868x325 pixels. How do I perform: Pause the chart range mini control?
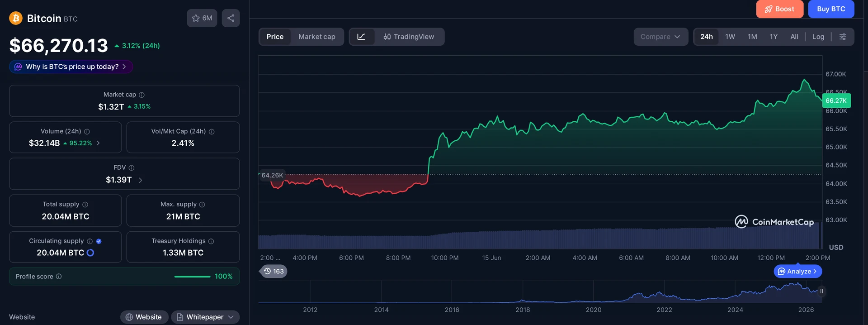pos(821,291)
